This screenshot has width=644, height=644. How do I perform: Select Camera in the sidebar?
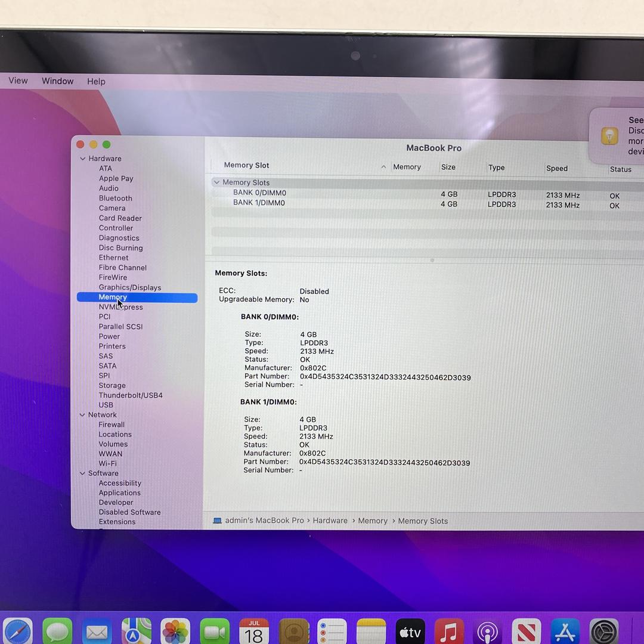(112, 208)
